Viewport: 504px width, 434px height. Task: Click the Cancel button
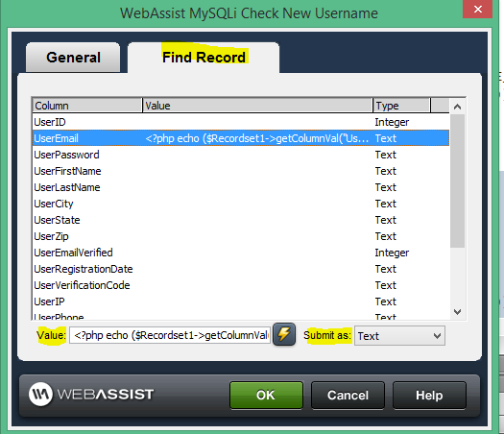pyautogui.click(x=348, y=395)
